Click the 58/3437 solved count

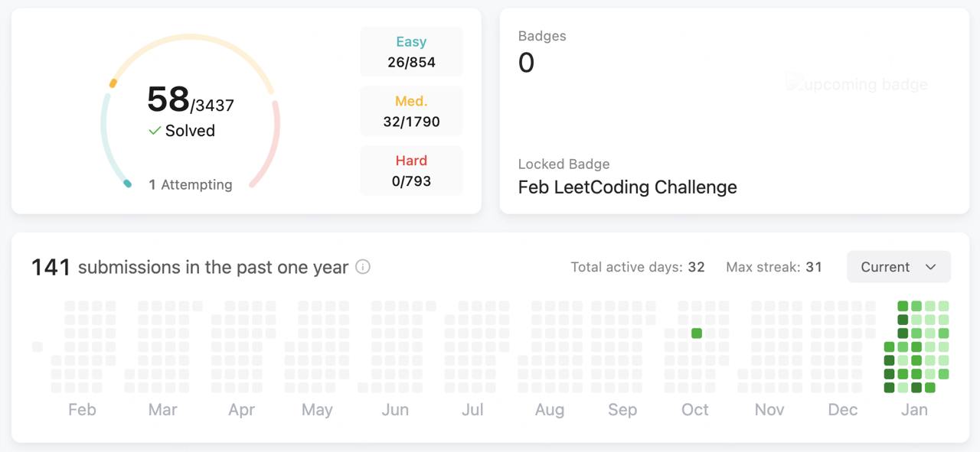click(190, 100)
